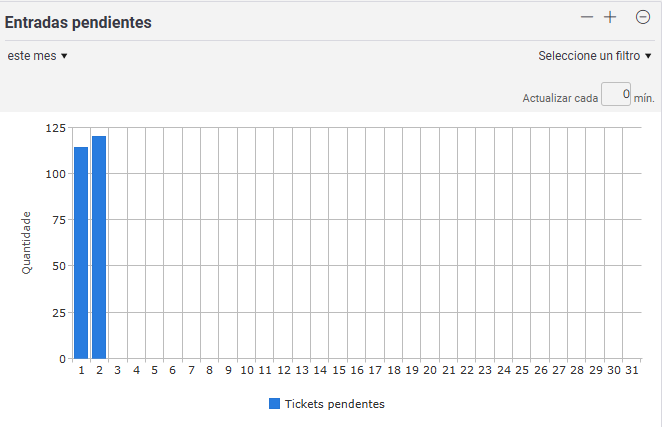
Task: Click the day 31 label on x-axis
Action: click(x=632, y=370)
